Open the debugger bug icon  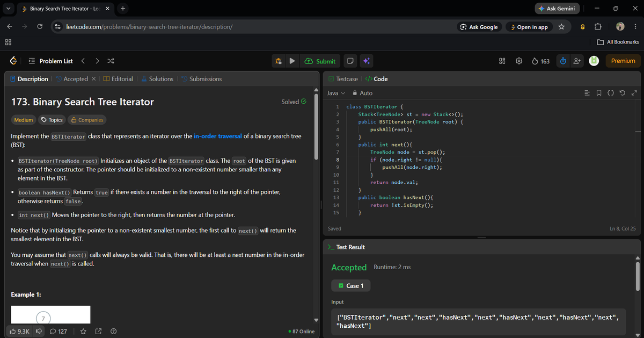pyautogui.click(x=279, y=61)
